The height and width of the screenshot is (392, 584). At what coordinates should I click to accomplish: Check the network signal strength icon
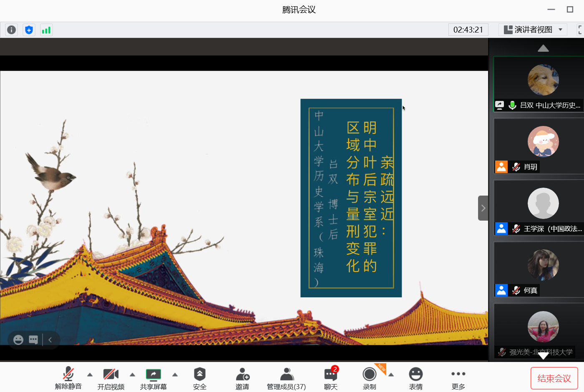click(x=46, y=30)
